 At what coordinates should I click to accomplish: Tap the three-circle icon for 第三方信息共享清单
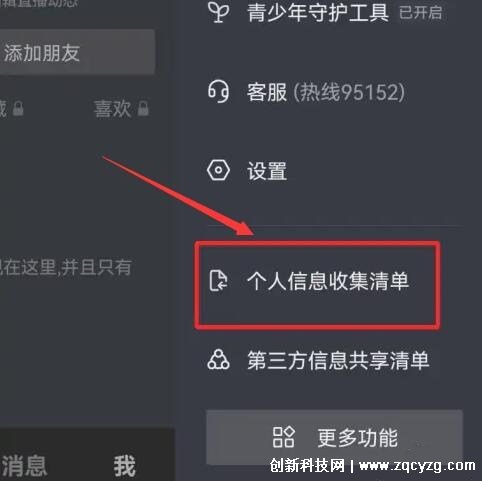click(218, 360)
